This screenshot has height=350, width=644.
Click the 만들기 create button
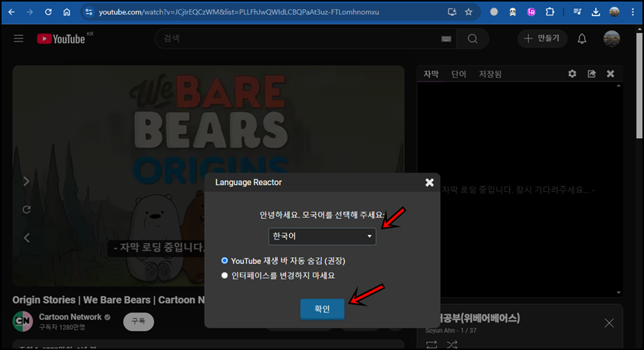click(x=542, y=38)
